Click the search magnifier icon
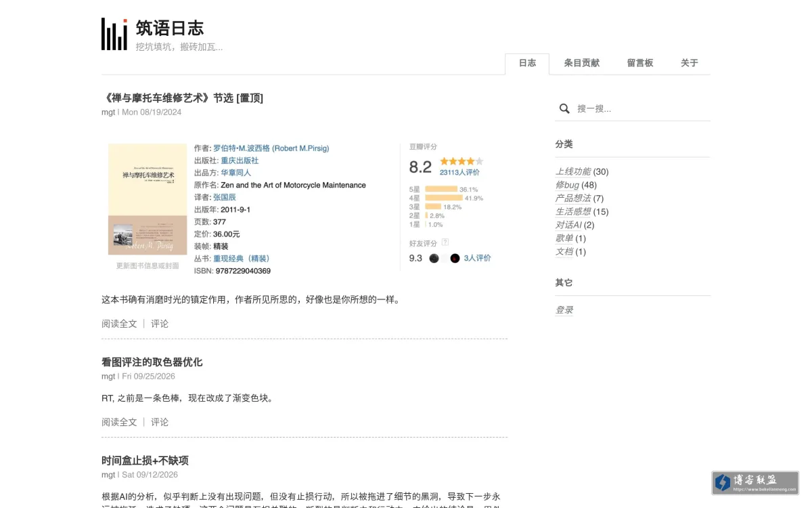This screenshot has height=508, width=812. [x=564, y=108]
